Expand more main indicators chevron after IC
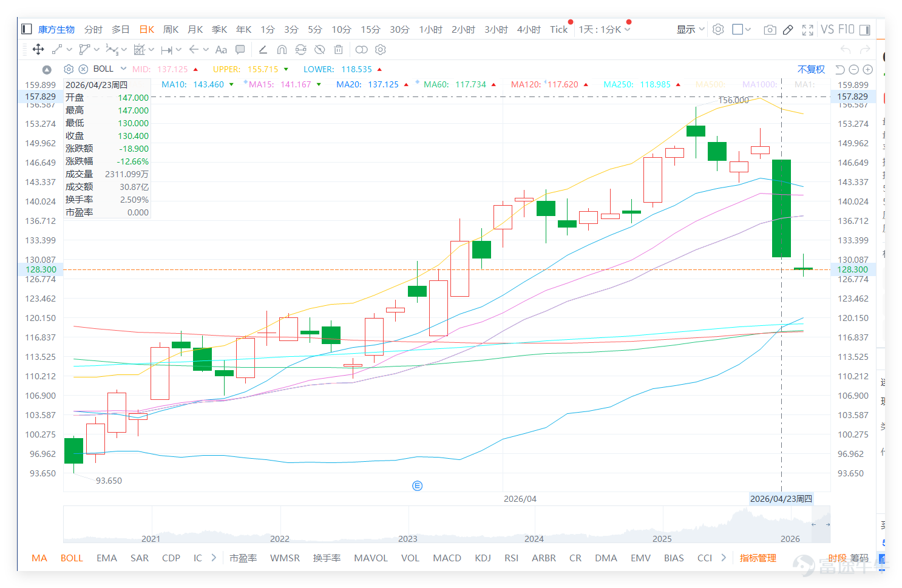This screenshot has height=588, width=902. coord(214,558)
